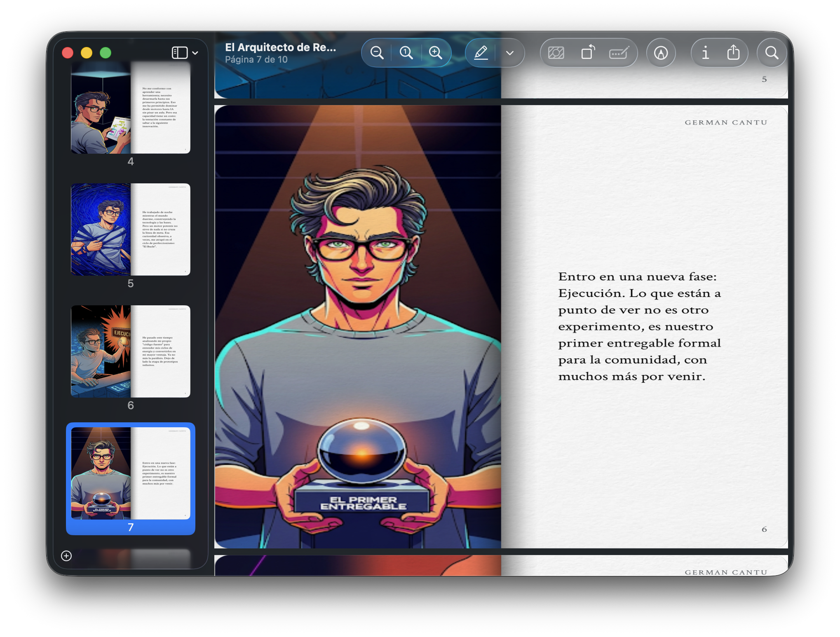The width and height of the screenshot is (840, 637).
Task: Toggle the sidebar view button
Action: 180,53
